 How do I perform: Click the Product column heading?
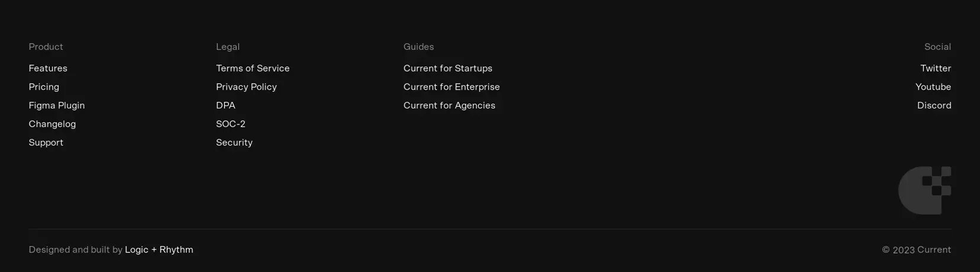coord(46,47)
